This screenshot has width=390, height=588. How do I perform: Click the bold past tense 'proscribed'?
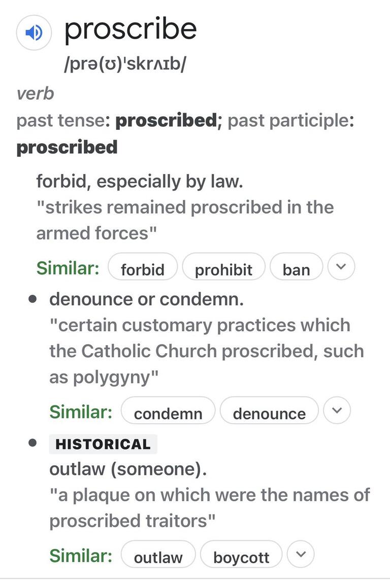coord(166,120)
